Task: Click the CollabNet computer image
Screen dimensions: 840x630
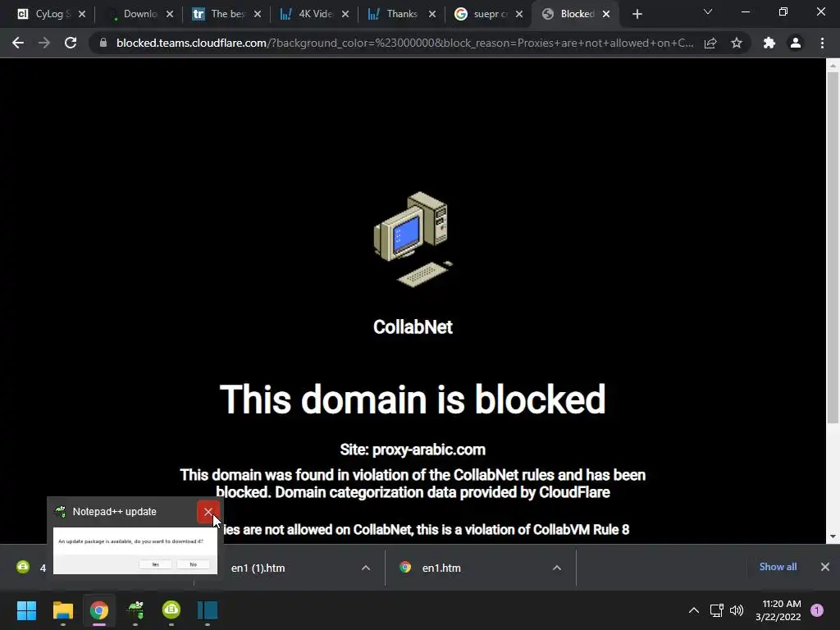Action: (413, 240)
